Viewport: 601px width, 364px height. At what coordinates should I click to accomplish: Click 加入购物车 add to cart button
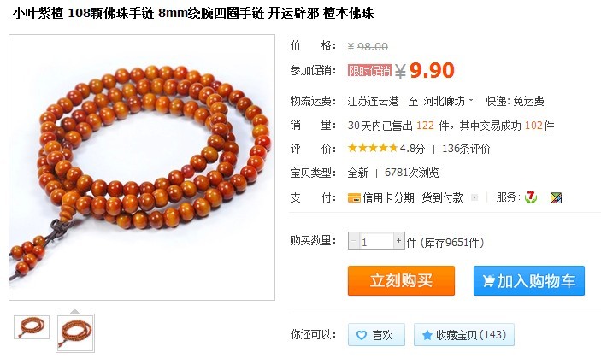(529, 281)
